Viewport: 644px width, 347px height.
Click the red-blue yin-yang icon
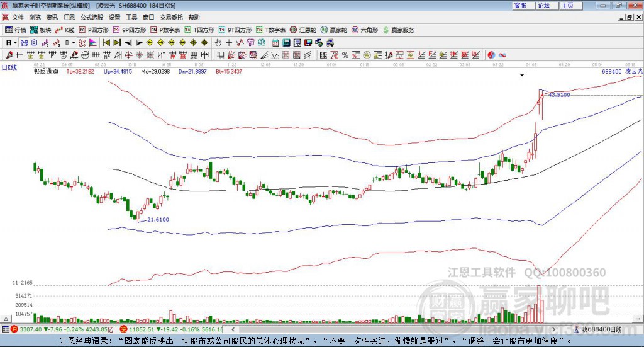(491, 55)
